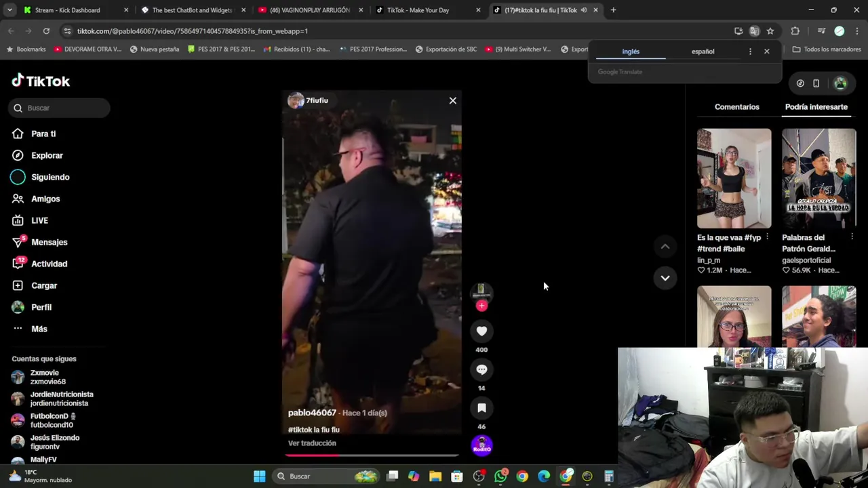This screenshot has height=488, width=868.
Task: Open the Chrome extensions puzzle icon
Action: 795,31
